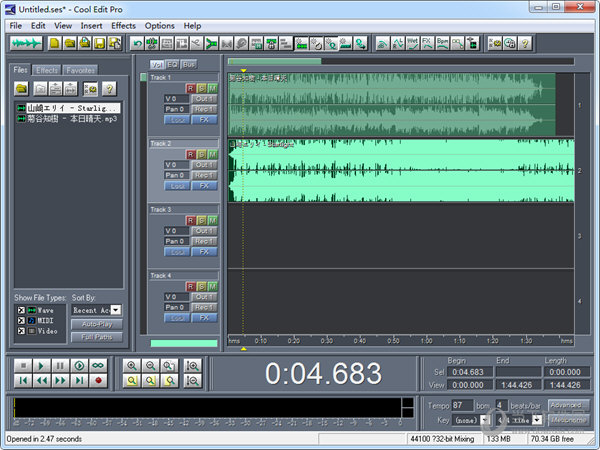Click the rewind transport button

pyautogui.click(x=41, y=380)
